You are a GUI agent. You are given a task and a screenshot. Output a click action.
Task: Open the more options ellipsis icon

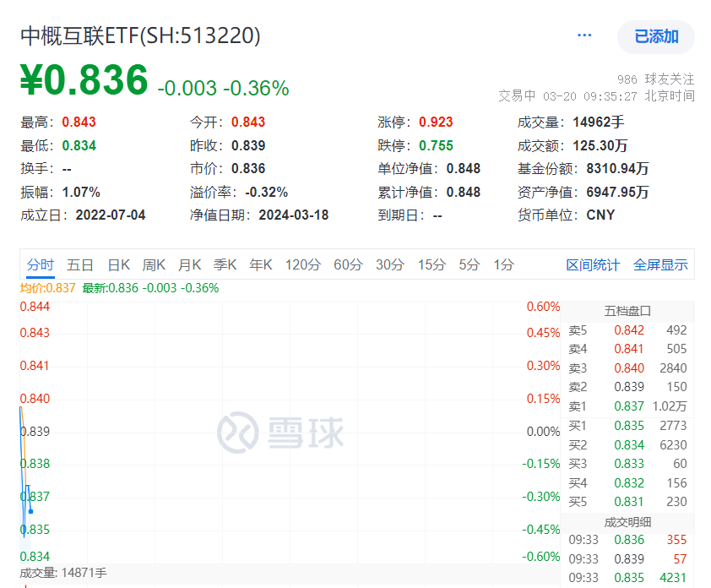pos(584,35)
